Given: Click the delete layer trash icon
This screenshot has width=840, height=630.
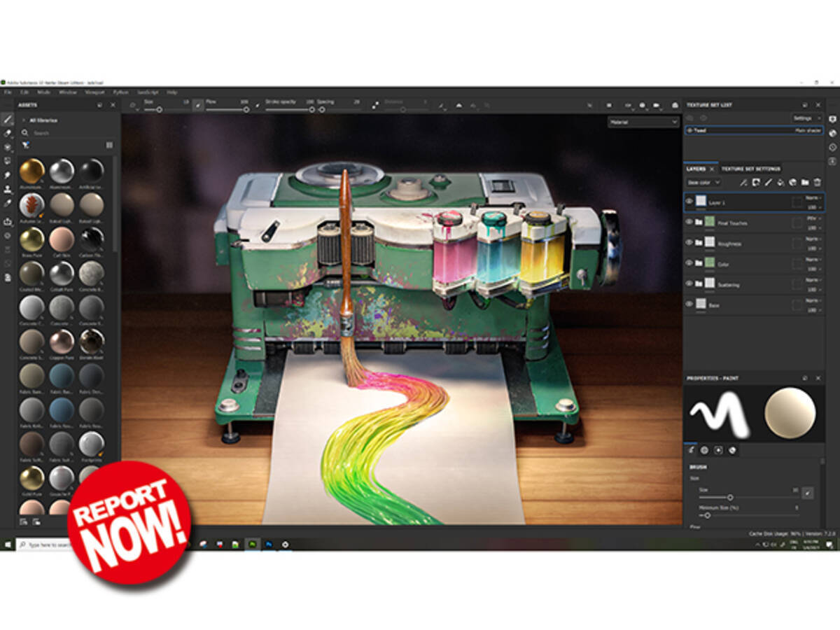Looking at the screenshot, I should [x=817, y=183].
